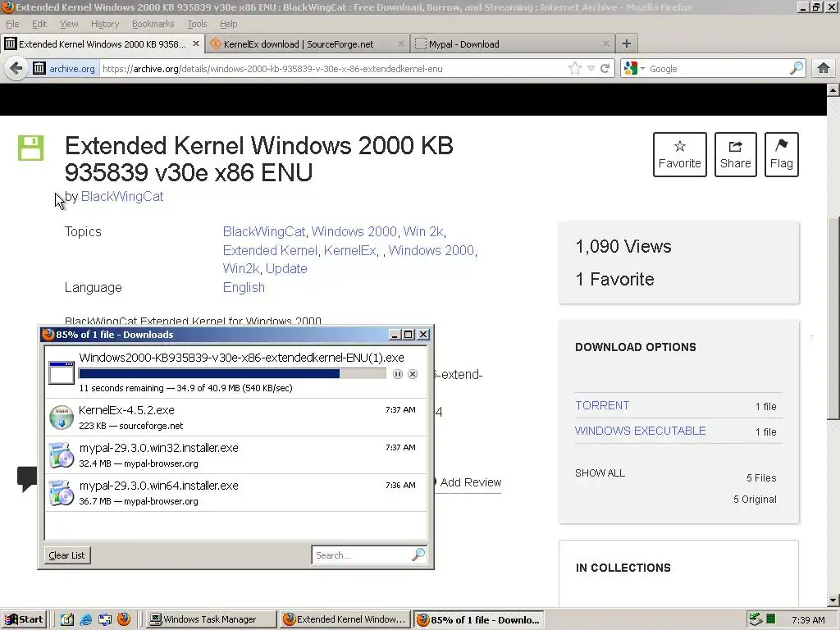This screenshot has height=630, width=840.
Task: Click the green Task Manager tray icon
Action: point(770,619)
